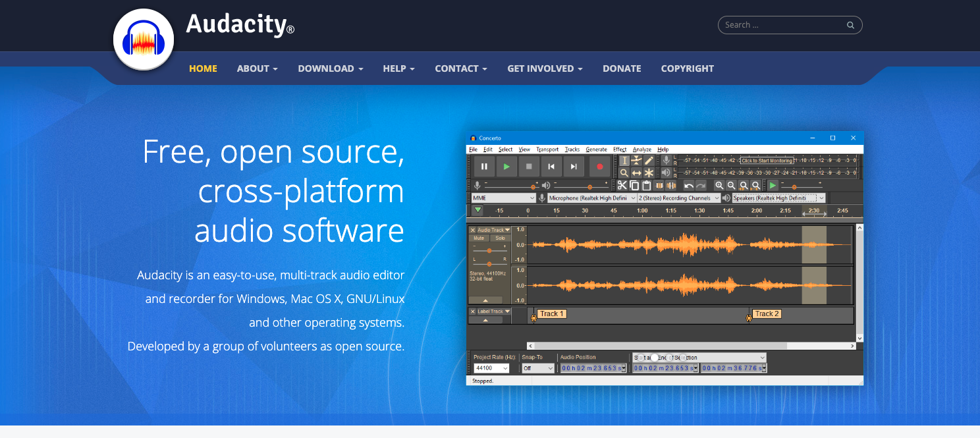Click the large green Play button

[x=506, y=167]
